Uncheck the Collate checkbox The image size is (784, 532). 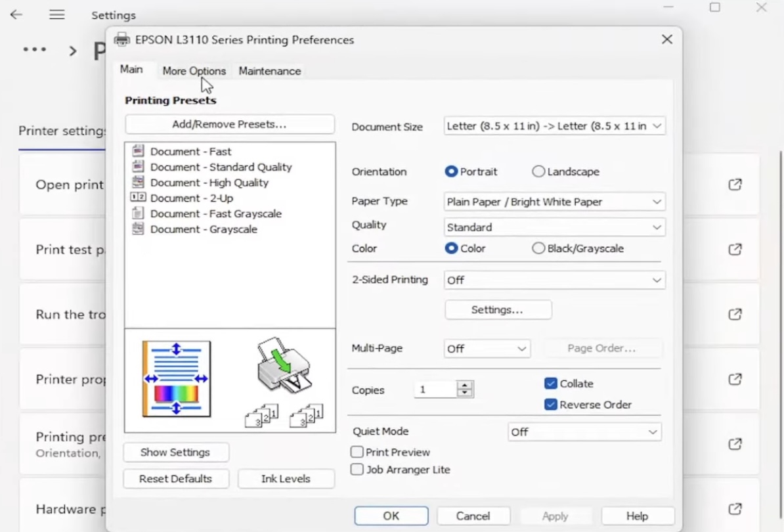pos(550,384)
